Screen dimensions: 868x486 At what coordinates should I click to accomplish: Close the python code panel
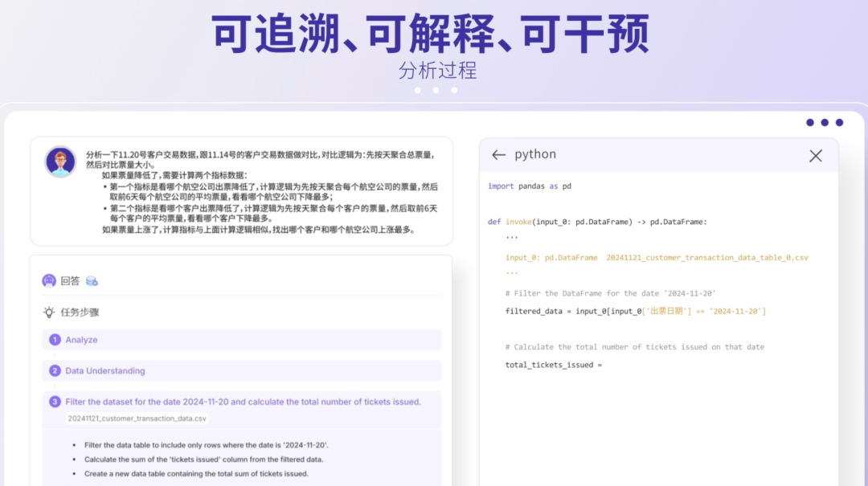tap(816, 156)
